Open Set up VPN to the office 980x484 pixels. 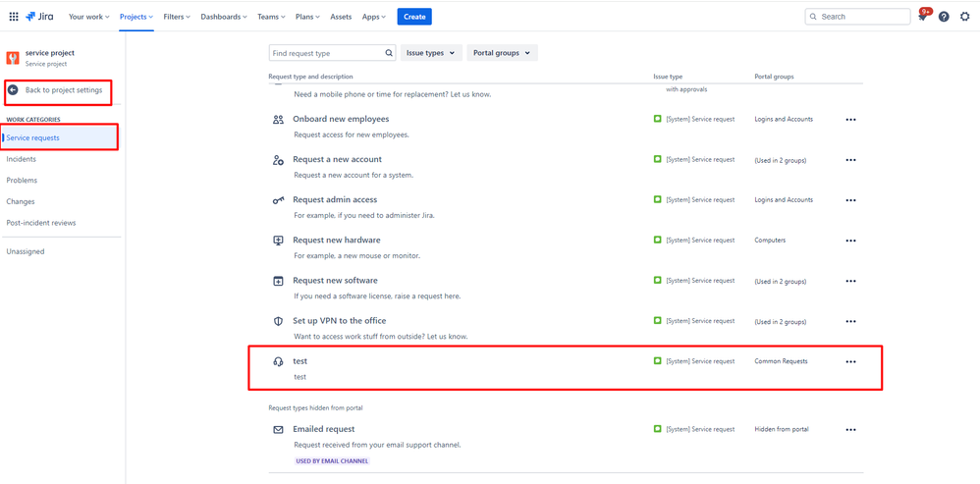340,320
